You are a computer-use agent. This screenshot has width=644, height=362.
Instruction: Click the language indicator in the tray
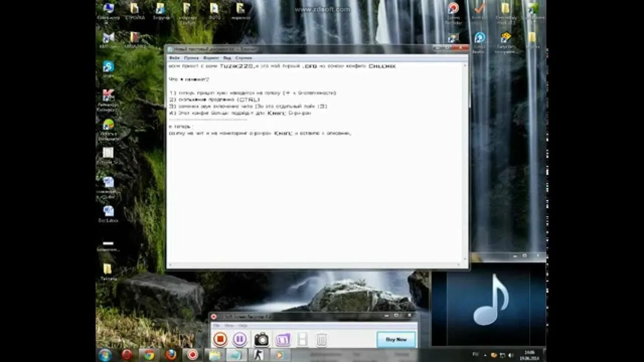[475, 354]
